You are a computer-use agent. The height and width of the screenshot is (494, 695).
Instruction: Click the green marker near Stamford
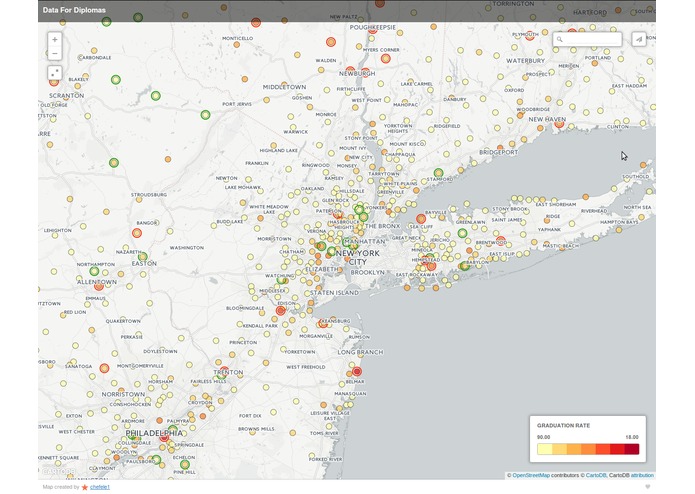[438, 173]
